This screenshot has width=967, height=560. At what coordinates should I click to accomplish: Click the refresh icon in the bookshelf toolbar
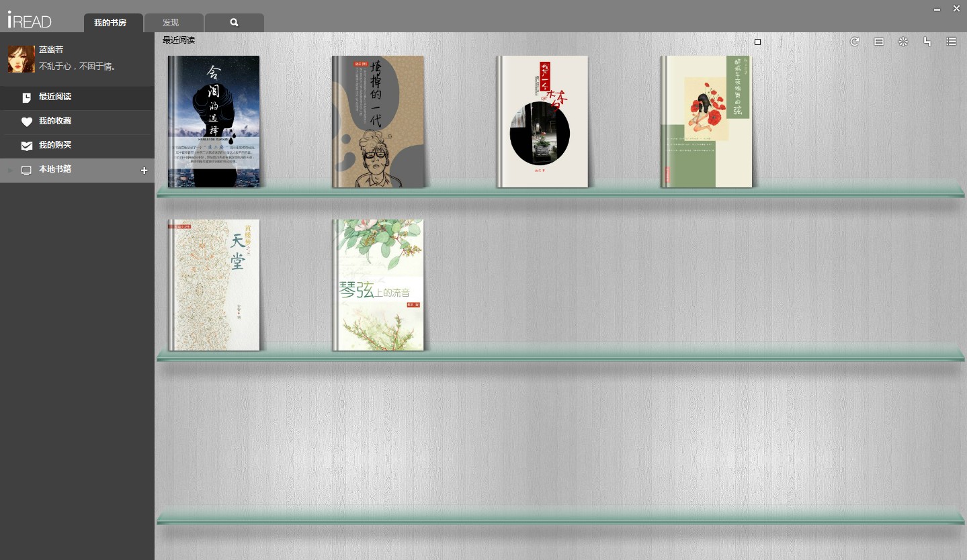coord(854,42)
